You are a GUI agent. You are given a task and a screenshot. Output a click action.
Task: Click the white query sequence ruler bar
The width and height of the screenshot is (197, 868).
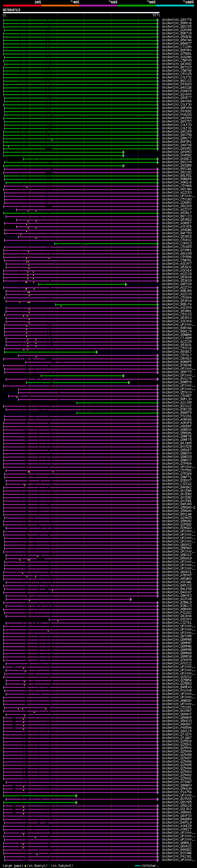tap(81, 12)
